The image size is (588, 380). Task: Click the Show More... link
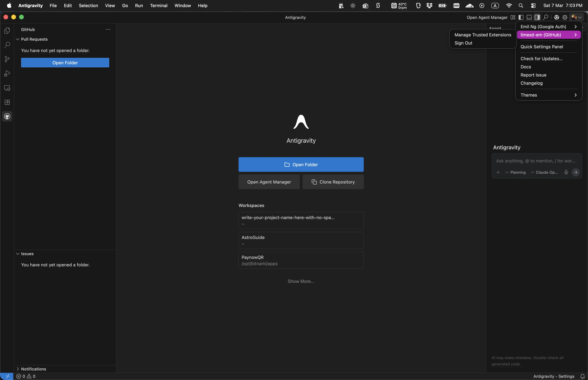[x=301, y=281]
